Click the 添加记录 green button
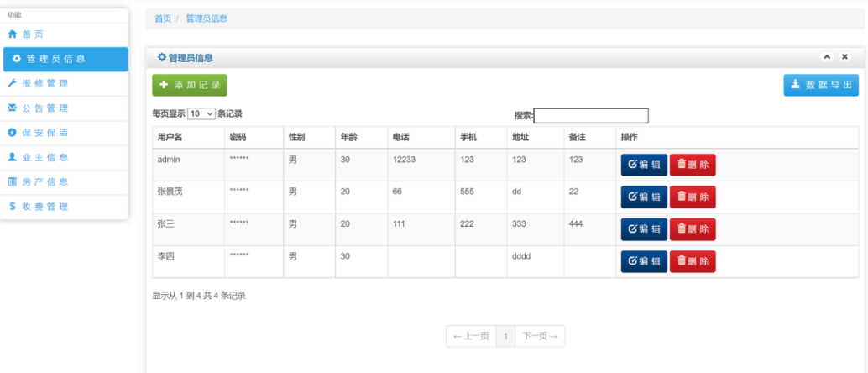This screenshot has height=373, width=868. pyautogui.click(x=190, y=86)
